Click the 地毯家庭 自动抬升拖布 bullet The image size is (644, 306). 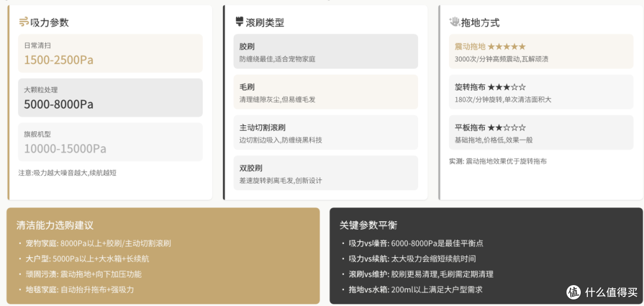80,290
